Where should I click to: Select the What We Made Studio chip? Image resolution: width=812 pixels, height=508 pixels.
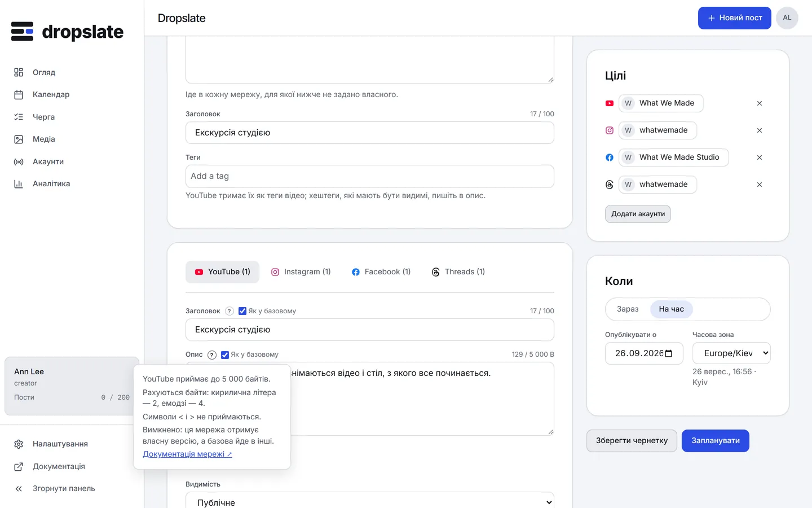pos(674,157)
